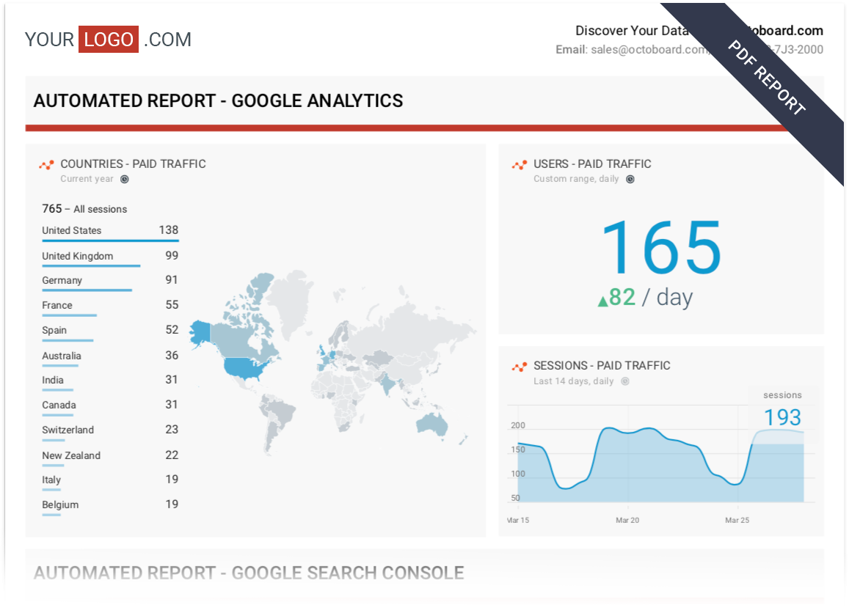Viewport: 849px width, 616px height.
Task: Click the Last 14 days, daily label
Action: (573, 381)
